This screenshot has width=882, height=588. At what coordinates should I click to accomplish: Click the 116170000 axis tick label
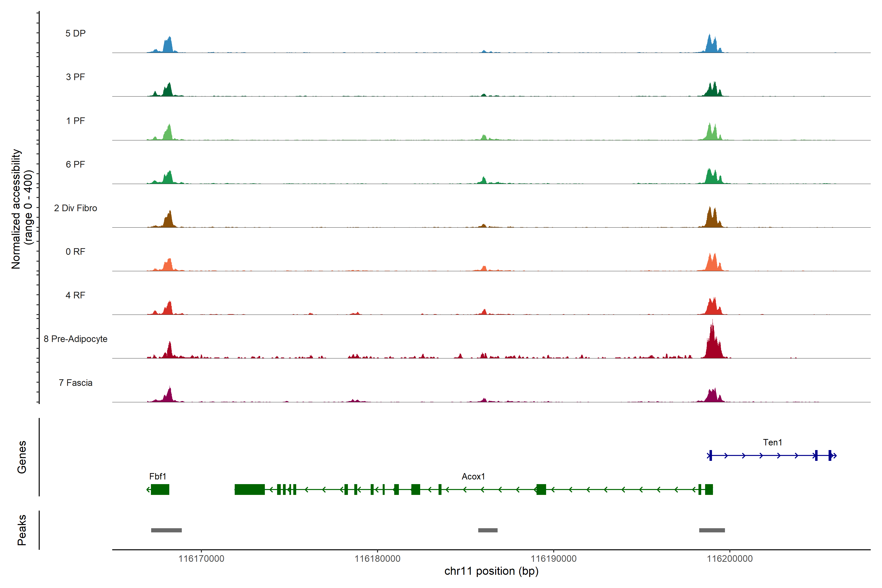[x=201, y=558]
